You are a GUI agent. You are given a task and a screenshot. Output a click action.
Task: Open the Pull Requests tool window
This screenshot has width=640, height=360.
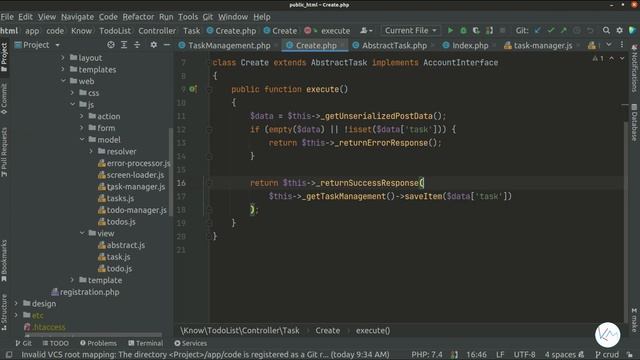tap(4, 152)
